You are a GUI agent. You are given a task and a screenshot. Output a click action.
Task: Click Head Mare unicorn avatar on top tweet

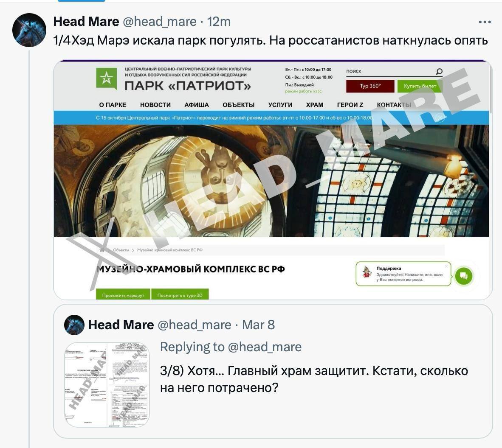coord(29,30)
